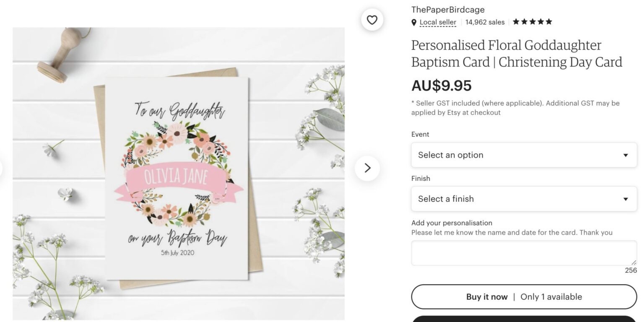Screen dimensions: 644x322
Task: Click the ThePaperBirdcage shop name
Action: (x=448, y=9)
